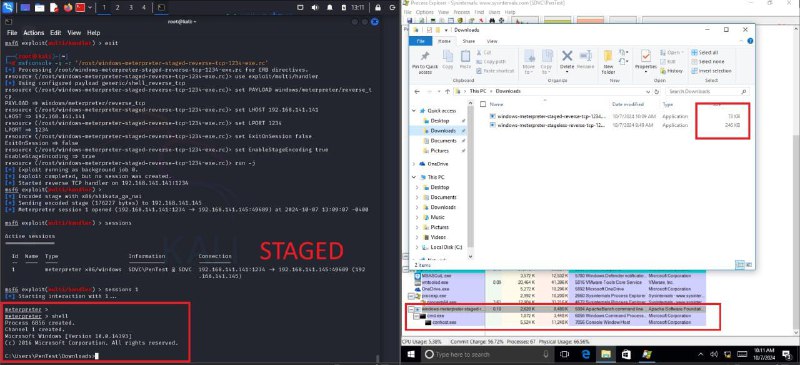Open the terminal View menu

74,33
